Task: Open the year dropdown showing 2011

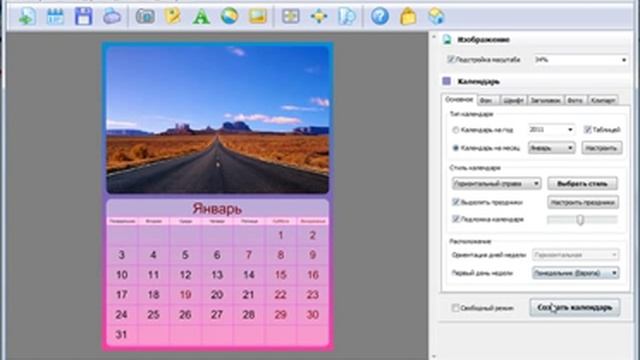Action: [551, 130]
